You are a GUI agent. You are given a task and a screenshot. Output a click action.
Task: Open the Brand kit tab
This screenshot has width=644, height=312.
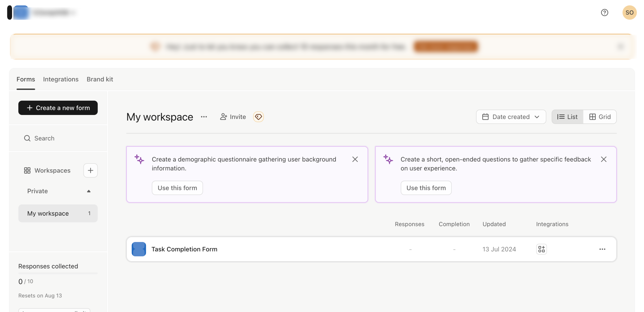[100, 79]
